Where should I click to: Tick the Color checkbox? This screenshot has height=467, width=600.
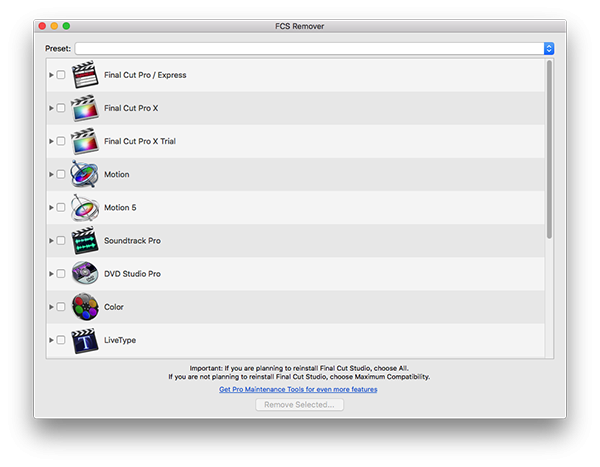(61, 307)
